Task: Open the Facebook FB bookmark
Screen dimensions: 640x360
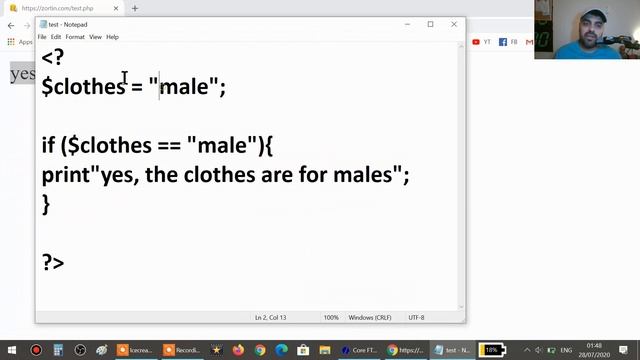Action: [x=508, y=42]
